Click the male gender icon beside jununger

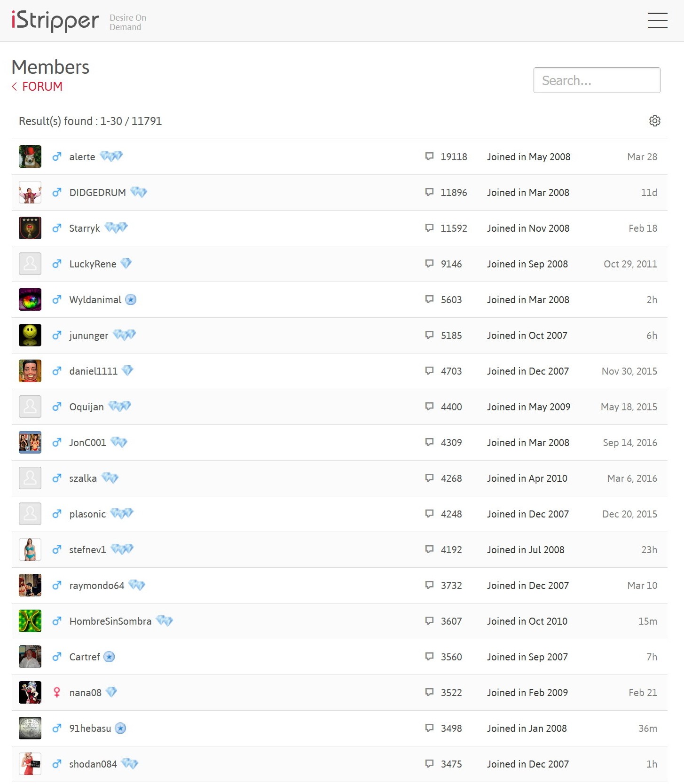tap(57, 335)
